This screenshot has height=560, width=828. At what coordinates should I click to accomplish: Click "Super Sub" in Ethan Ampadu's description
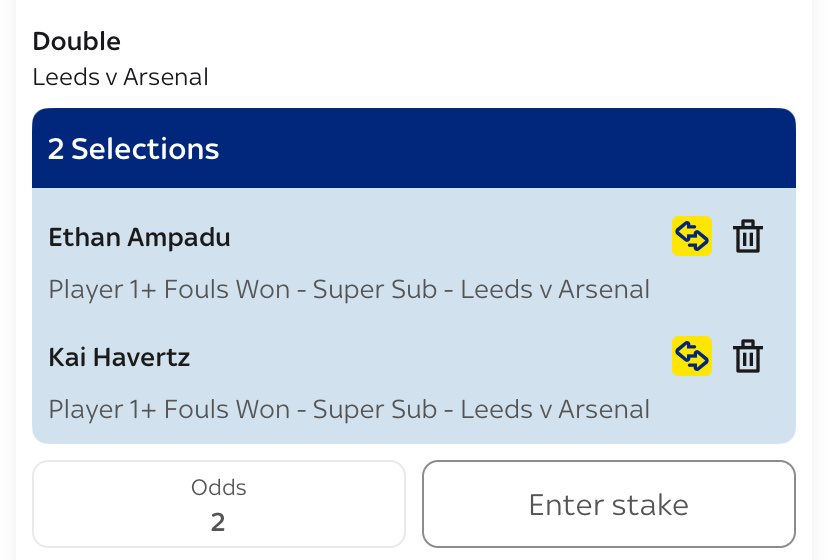coord(374,290)
